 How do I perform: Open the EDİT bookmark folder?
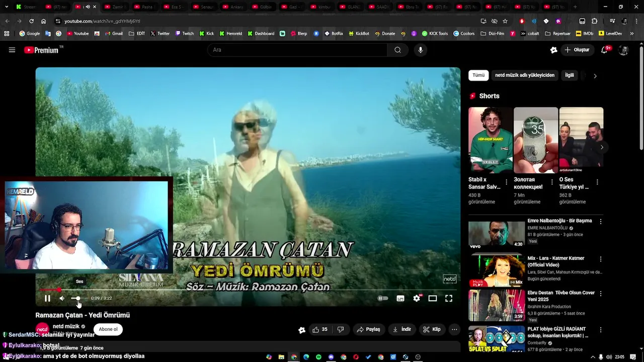[x=137, y=34]
